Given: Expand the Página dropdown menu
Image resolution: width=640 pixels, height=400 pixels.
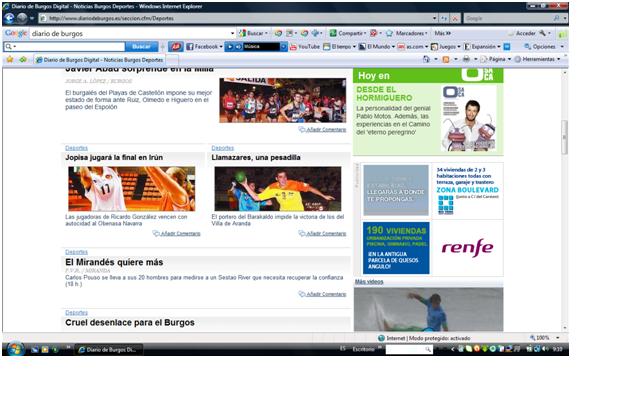Looking at the screenshot, I should click(509, 59).
